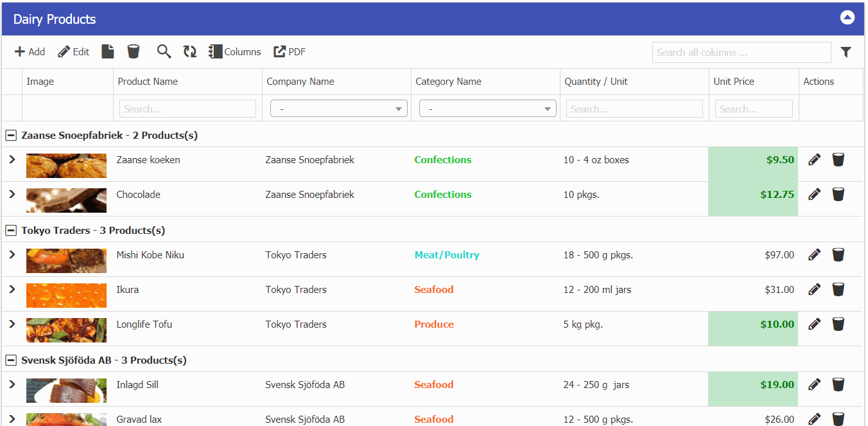This screenshot has width=868, height=426.
Task: Collapse the Zaanse Snoepfabriek group
Action: tap(10, 136)
